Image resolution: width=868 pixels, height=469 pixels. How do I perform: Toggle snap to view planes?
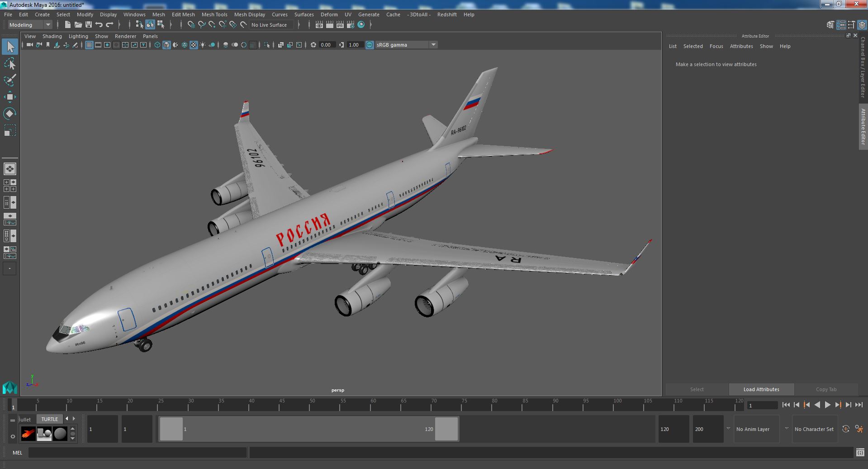233,24
